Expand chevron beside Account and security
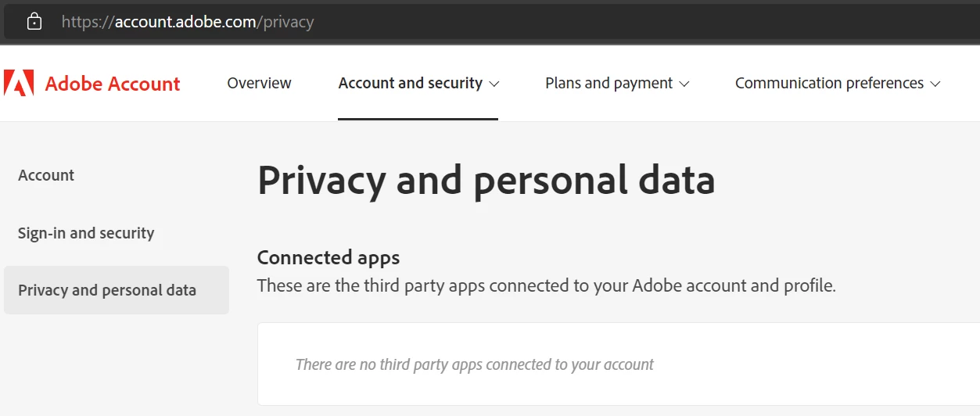Viewport: 980px width, 416px height. coord(494,84)
